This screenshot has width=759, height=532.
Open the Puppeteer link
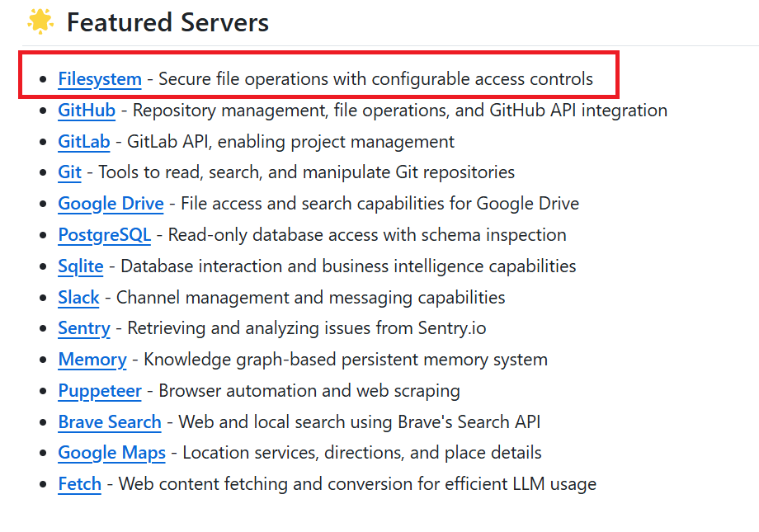pyautogui.click(x=100, y=391)
